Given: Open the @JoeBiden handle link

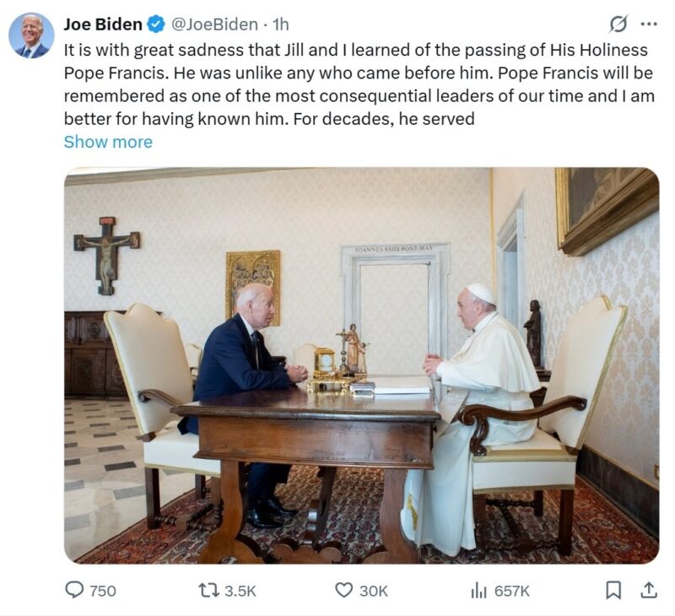Looking at the screenshot, I should 214,24.
